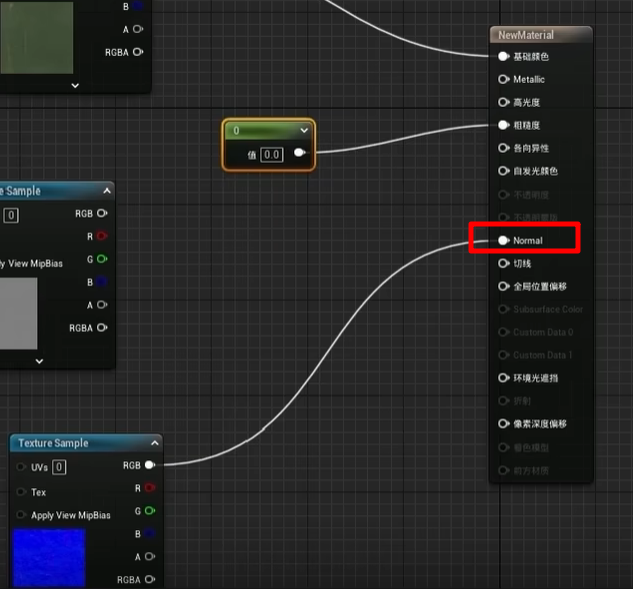The width and height of the screenshot is (633, 589).
Task: Click the RGBA output pin of blue-preview Texture Sample
Action: (x=150, y=579)
